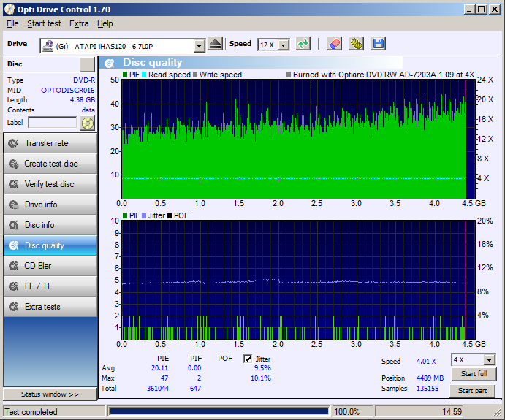The height and width of the screenshot is (420, 505).
Task: Switch to Verify test disc view
Action: (x=50, y=184)
